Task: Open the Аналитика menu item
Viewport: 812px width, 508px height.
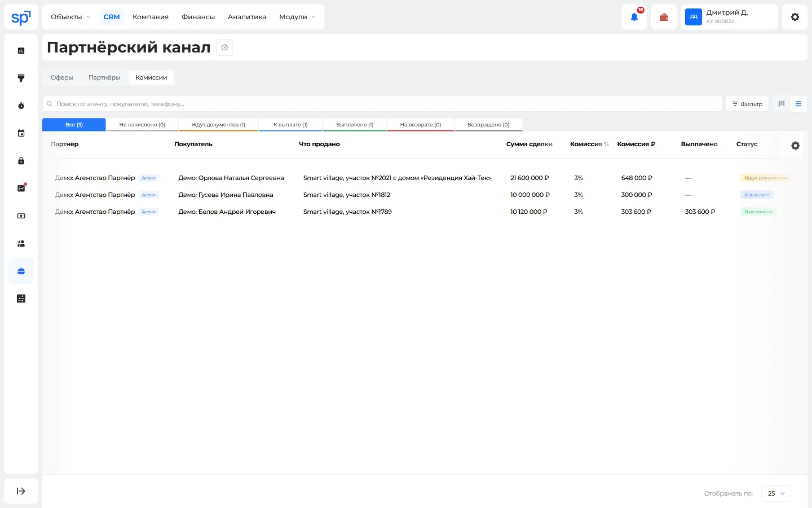Action: (x=247, y=17)
